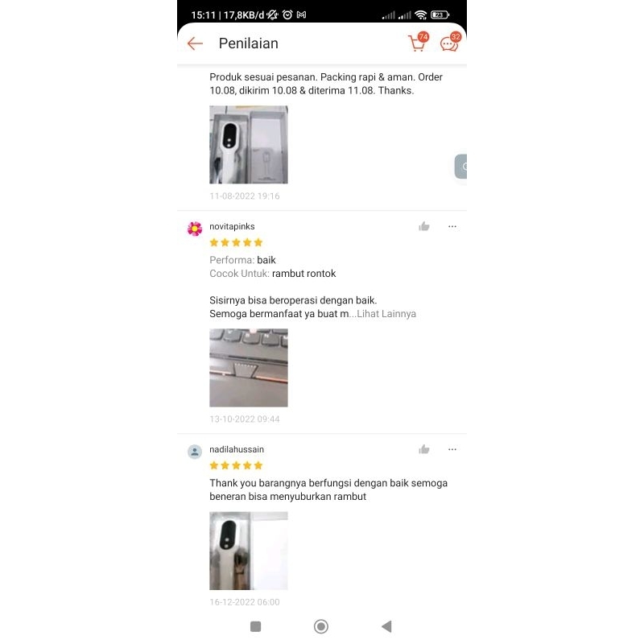Like nadilahussain's review with thumbs up
This screenshot has height=644, width=644.
(x=424, y=449)
